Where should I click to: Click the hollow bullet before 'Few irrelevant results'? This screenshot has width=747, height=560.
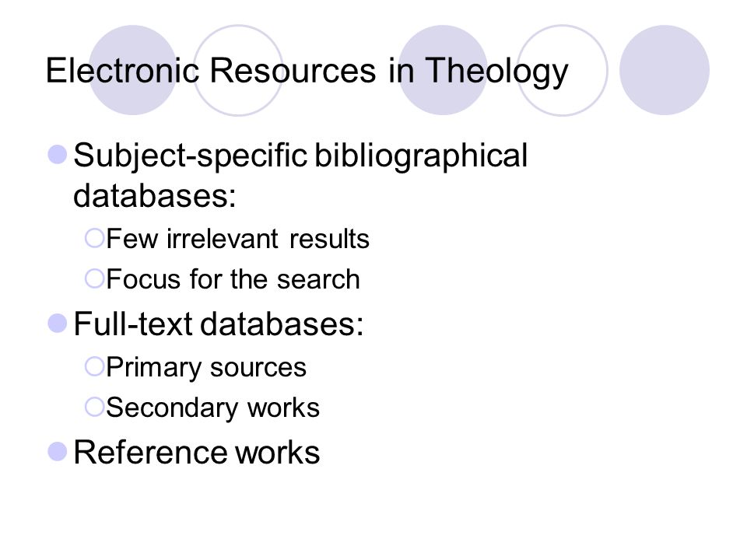tap(94, 238)
